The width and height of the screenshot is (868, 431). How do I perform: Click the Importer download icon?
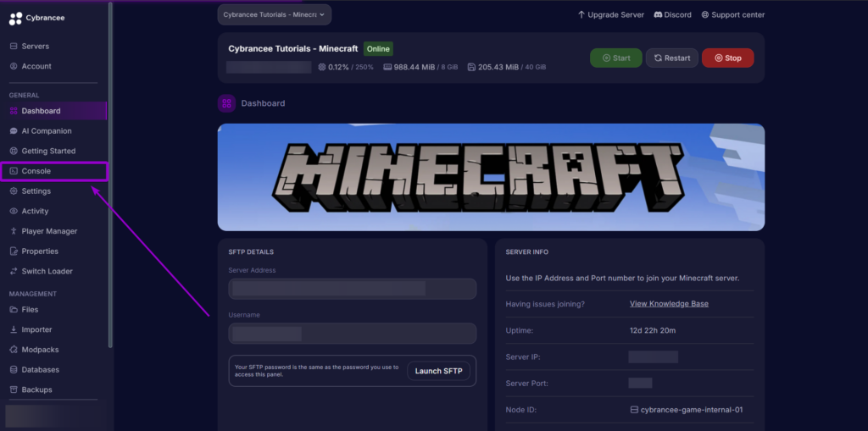pyautogui.click(x=14, y=329)
